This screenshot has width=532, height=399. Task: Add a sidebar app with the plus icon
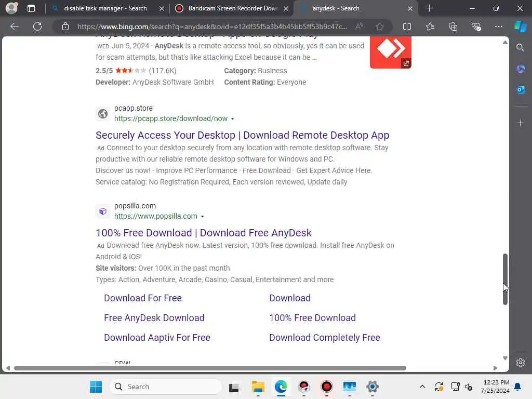521,123
